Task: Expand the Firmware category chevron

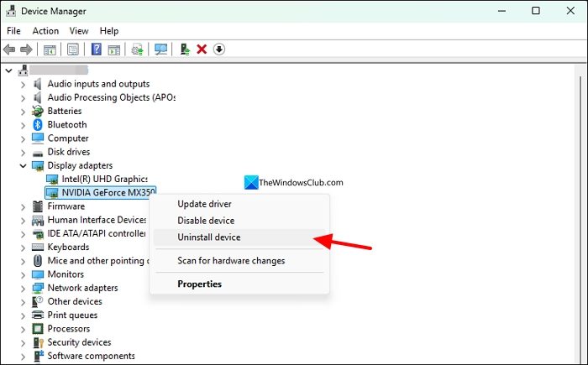Action: tap(23, 206)
